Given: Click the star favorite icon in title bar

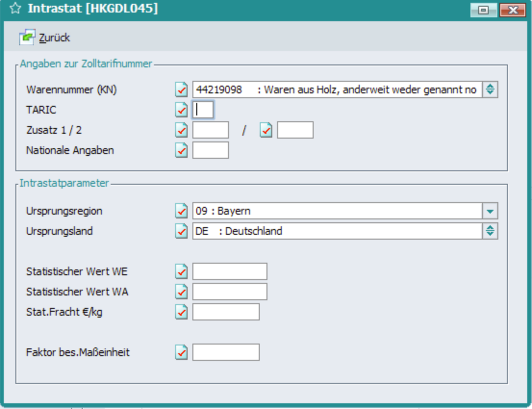Looking at the screenshot, I should [15, 9].
